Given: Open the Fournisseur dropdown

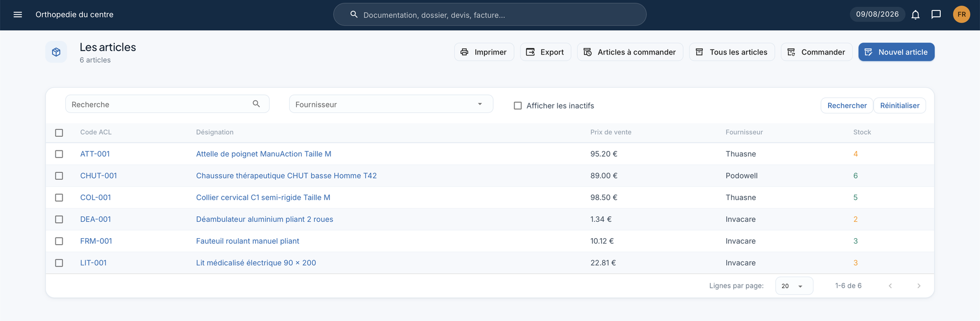Looking at the screenshot, I should coord(391,104).
